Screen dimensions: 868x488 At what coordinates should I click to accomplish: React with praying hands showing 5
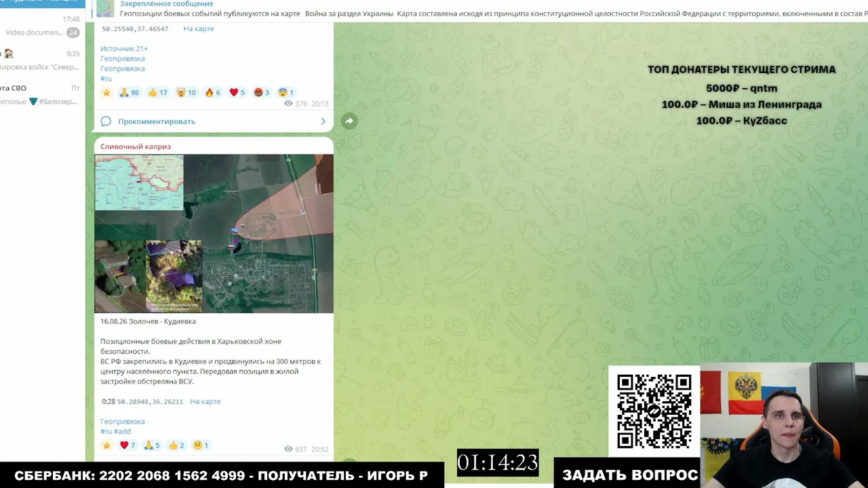coord(152,445)
